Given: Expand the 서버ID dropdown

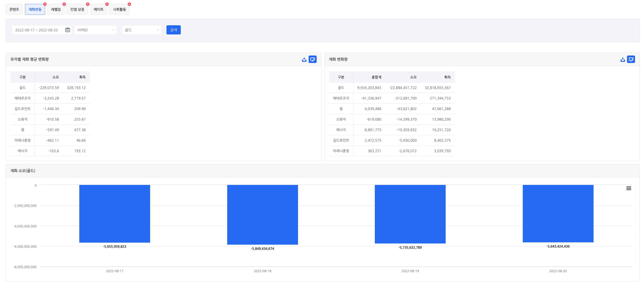Looking at the screenshot, I should click(x=96, y=30).
